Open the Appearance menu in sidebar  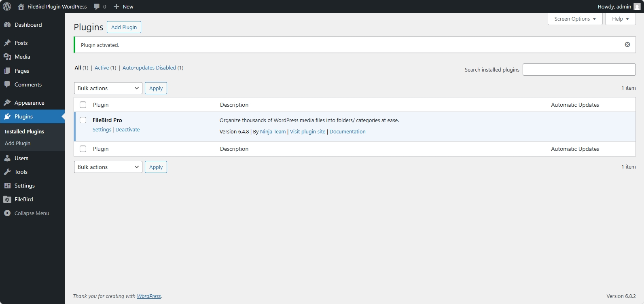point(29,103)
